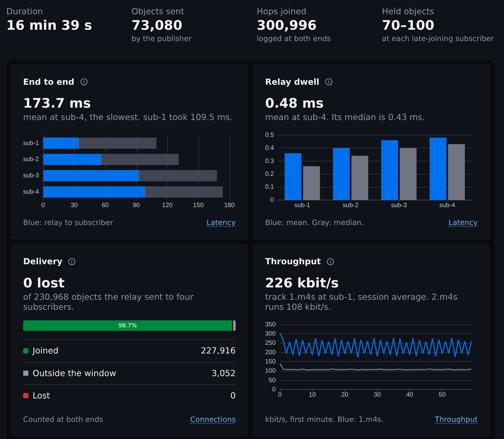Click the '0 lost' headline

[x=44, y=283]
